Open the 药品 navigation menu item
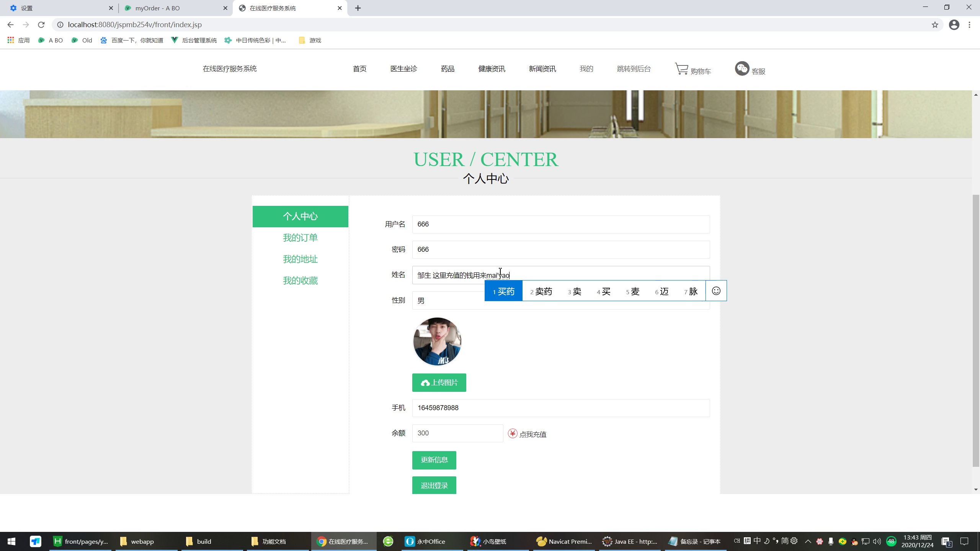Screen dimensions: 980x551 click(447, 69)
